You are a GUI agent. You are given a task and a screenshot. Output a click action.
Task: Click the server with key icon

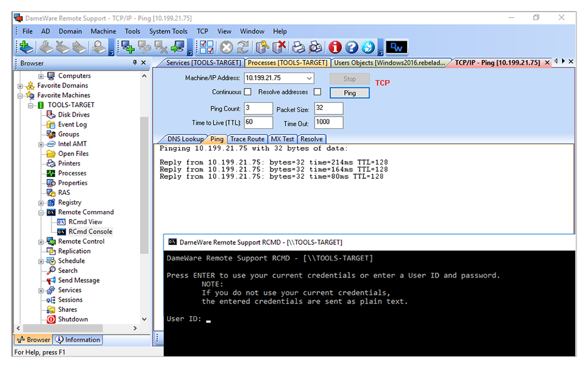262,47
